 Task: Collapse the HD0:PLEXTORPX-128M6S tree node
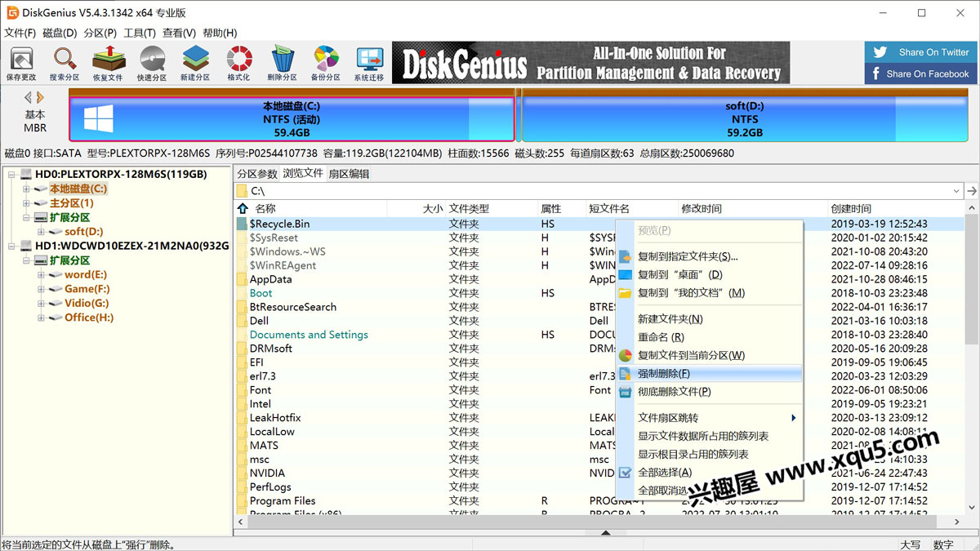11,175
